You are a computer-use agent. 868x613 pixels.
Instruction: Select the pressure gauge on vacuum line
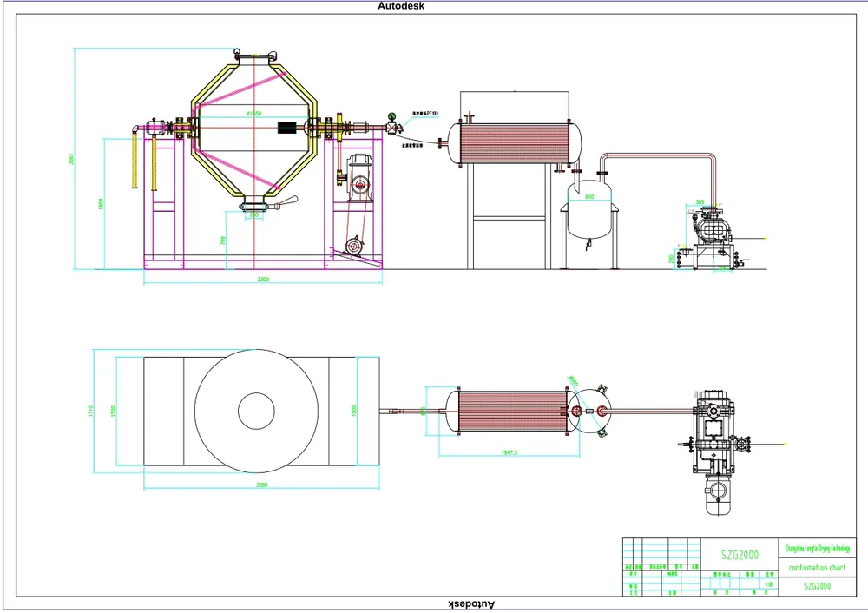[x=392, y=117]
